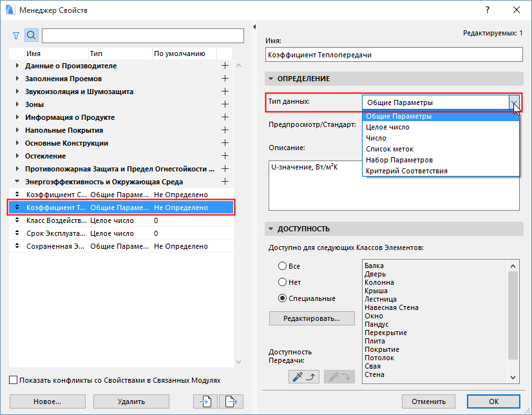Expand the Данные о Производителе group
532x415 pixels.
17,66
